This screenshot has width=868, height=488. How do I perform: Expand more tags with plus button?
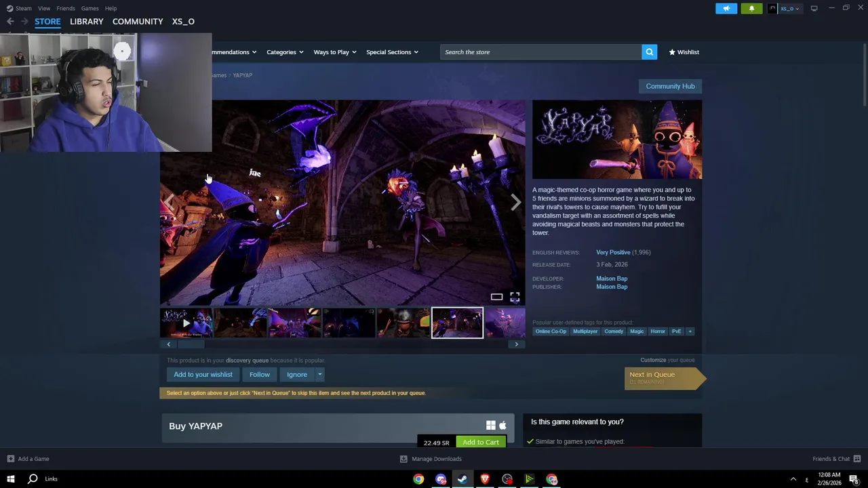(x=690, y=331)
